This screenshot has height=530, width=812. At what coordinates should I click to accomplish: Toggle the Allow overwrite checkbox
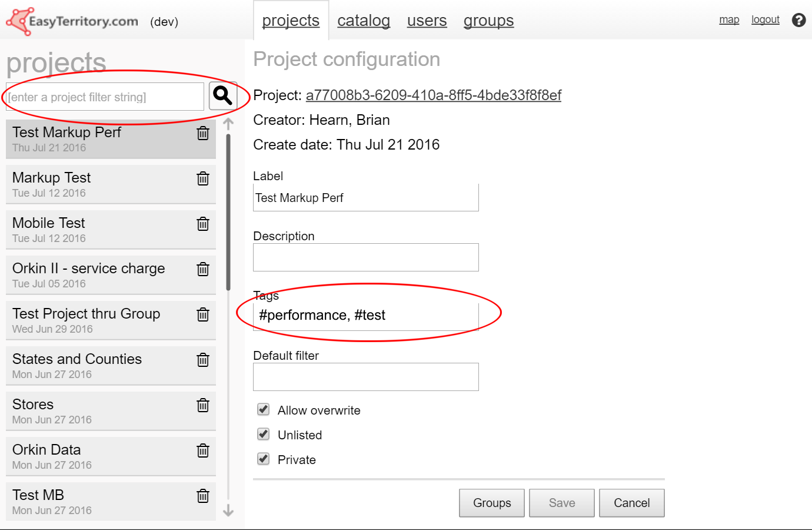[264, 409]
